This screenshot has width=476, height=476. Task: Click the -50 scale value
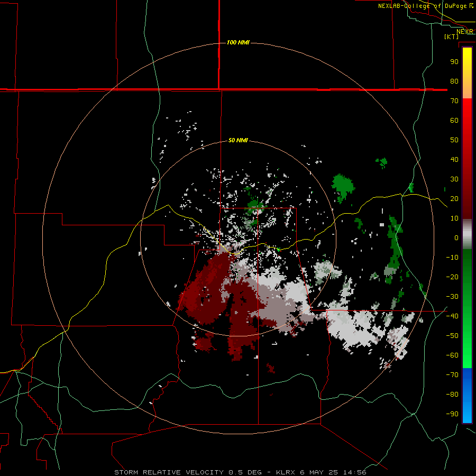(x=452, y=336)
